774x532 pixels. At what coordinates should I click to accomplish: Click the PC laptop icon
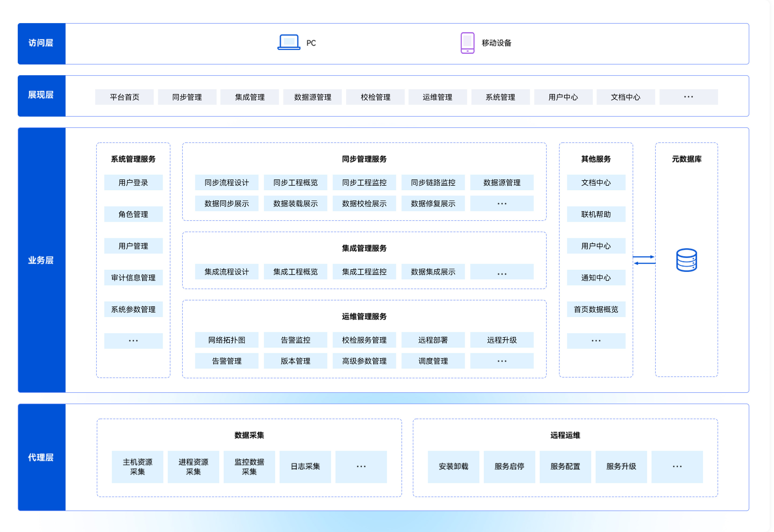tap(289, 42)
